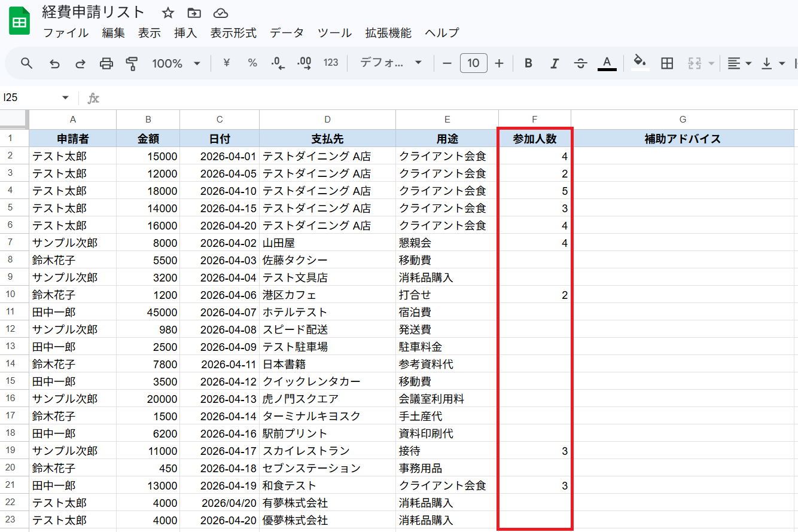Screen dimensions: 798x532
Task: Open the text color picker
Action: click(607, 63)
